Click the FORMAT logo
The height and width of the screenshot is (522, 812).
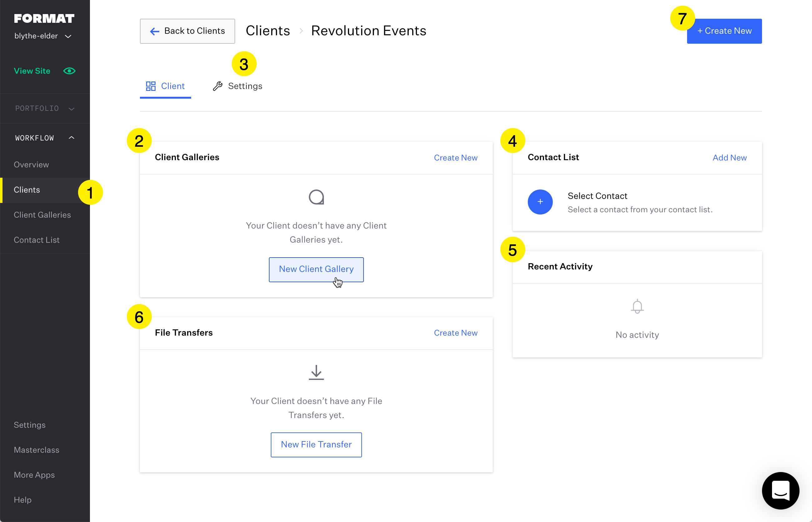(44, 18)
